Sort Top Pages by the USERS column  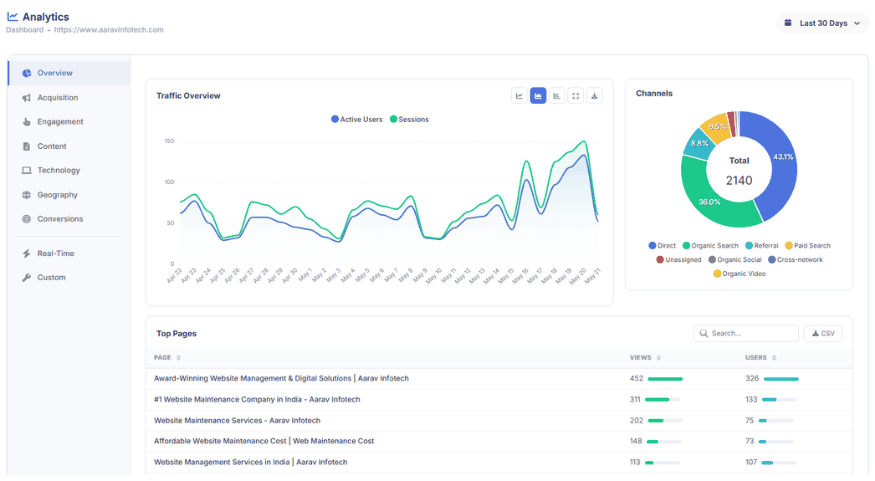pos(761,358)
